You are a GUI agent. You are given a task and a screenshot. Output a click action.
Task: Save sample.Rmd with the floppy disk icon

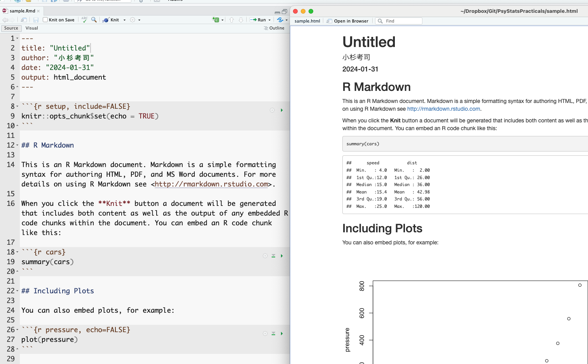(x=36, y=20)
